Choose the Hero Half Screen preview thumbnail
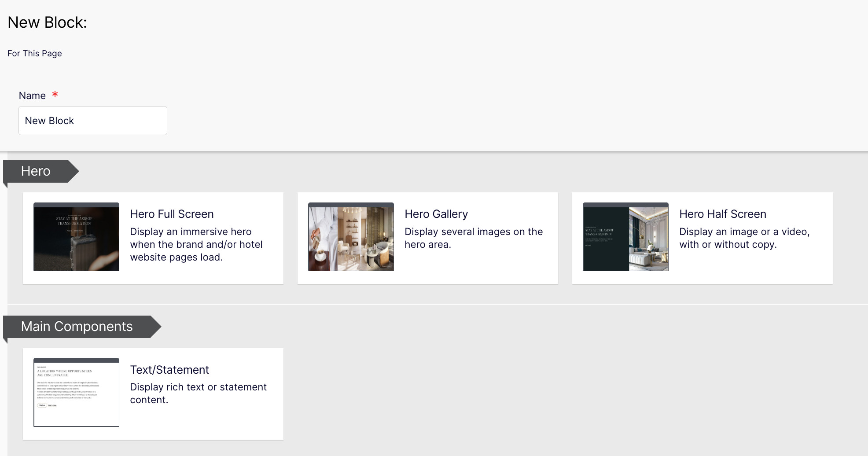 pos(625,237)
